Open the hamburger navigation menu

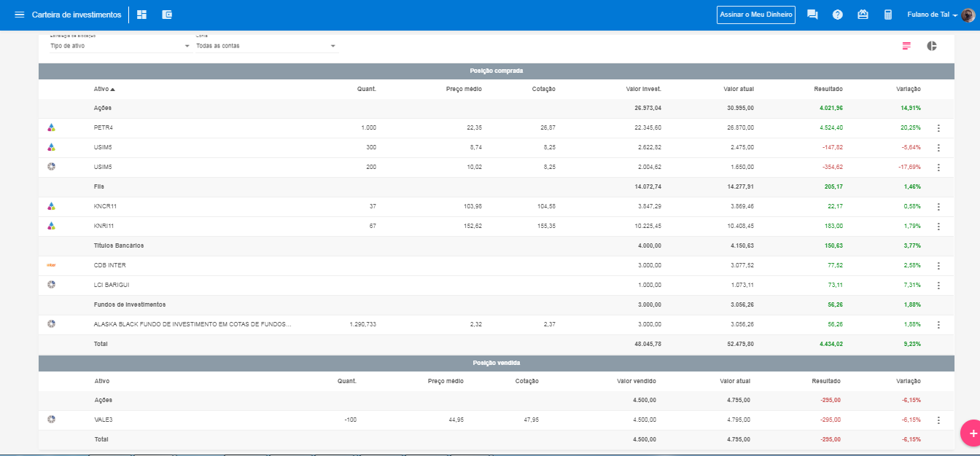(20, 15)
